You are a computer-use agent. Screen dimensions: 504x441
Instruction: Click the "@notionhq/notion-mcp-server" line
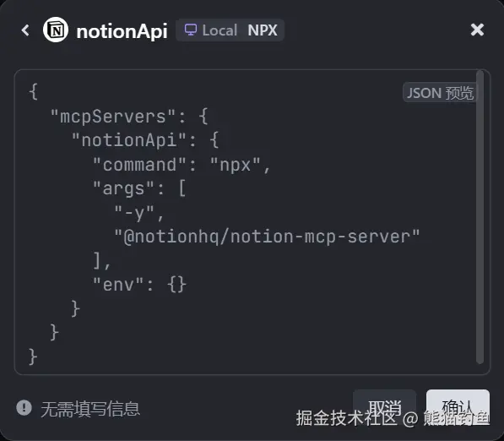click(267, 237)
